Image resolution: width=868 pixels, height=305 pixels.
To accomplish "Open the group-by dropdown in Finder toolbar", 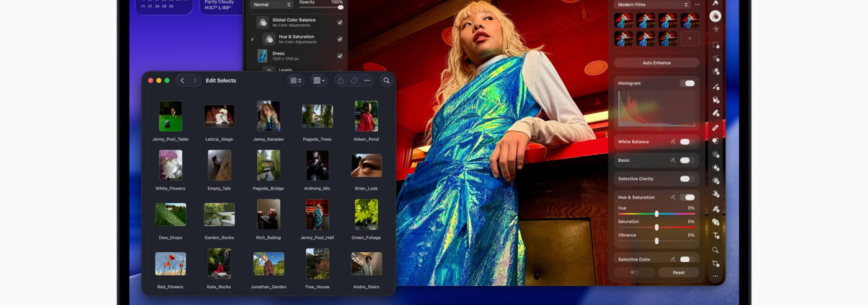I will (x=319, y=81).
